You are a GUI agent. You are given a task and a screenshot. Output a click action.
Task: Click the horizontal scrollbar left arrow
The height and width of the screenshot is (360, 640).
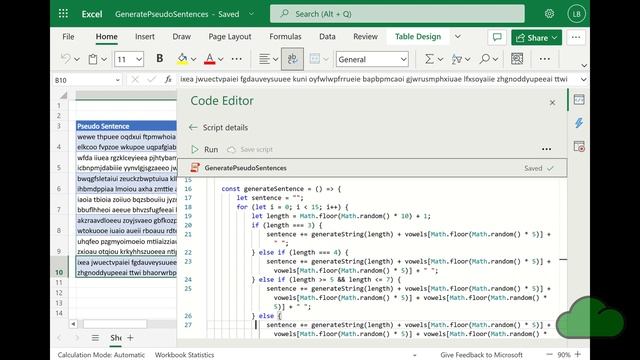point(73,324)
